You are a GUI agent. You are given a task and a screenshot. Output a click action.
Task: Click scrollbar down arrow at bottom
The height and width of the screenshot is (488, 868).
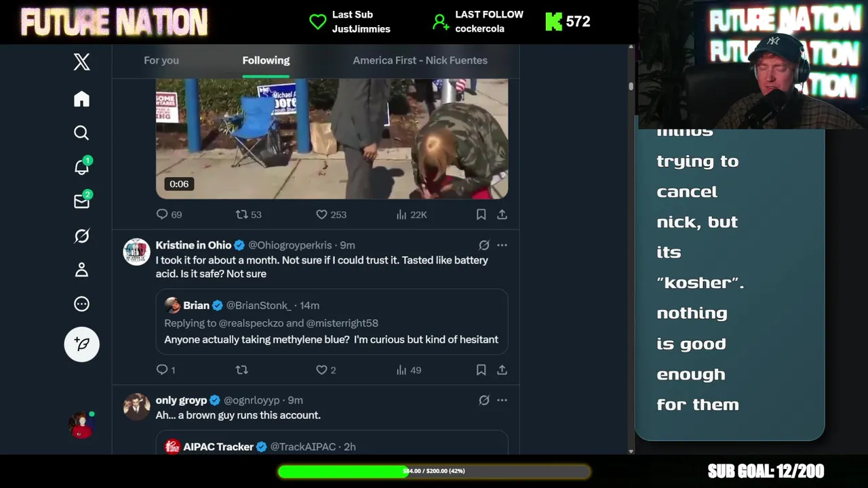coord(631,451)
